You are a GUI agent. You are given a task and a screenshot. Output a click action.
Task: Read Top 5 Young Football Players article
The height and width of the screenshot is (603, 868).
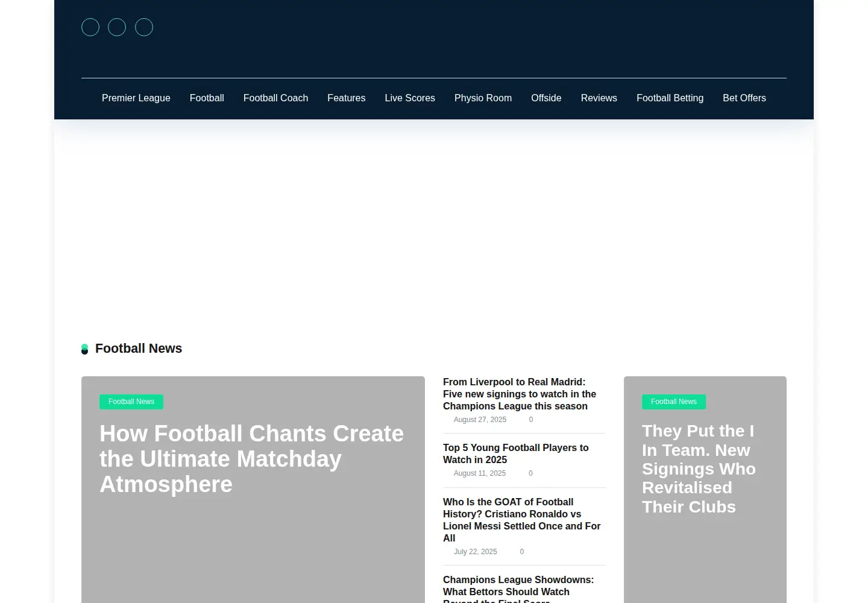pyautogui.click(x=516, y=453)
